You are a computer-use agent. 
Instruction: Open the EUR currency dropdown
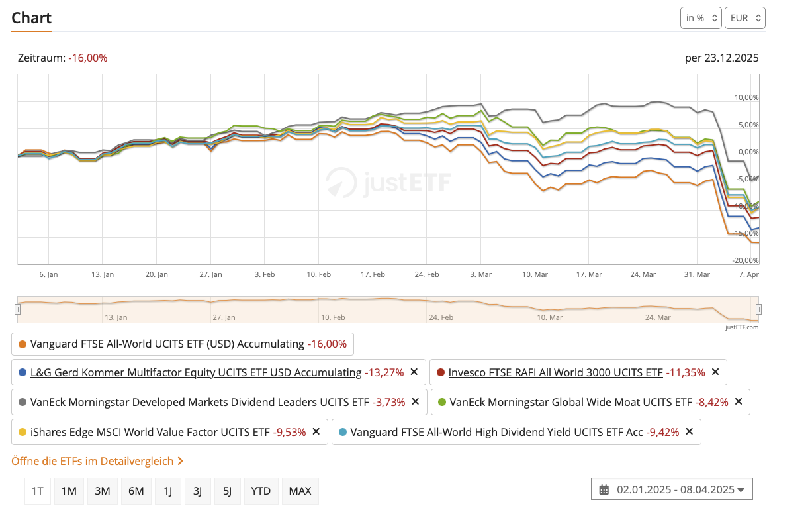tap(745, 18)
